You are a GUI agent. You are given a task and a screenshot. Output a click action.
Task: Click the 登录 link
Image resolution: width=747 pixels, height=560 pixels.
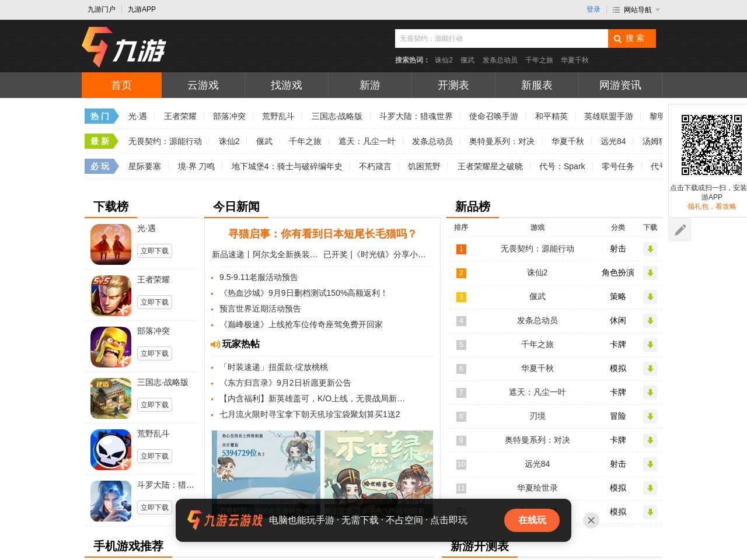pyautogui.click(x=594, y=9)
